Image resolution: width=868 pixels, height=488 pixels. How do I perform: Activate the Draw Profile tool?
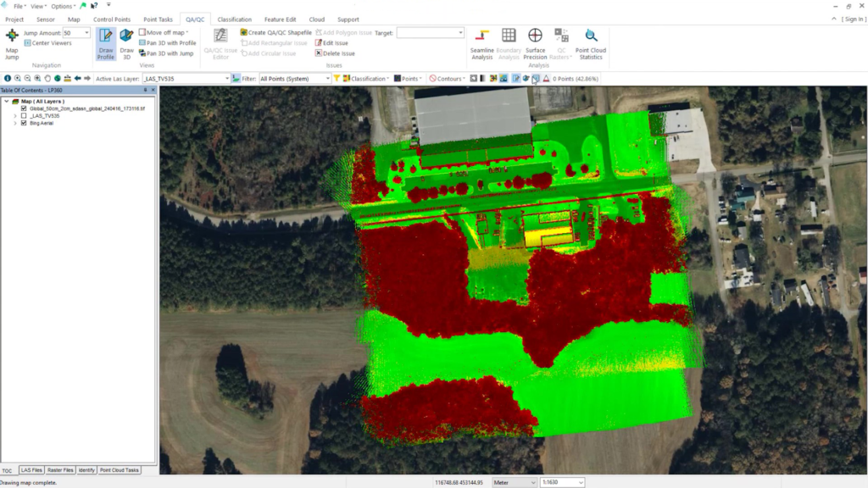104,41
